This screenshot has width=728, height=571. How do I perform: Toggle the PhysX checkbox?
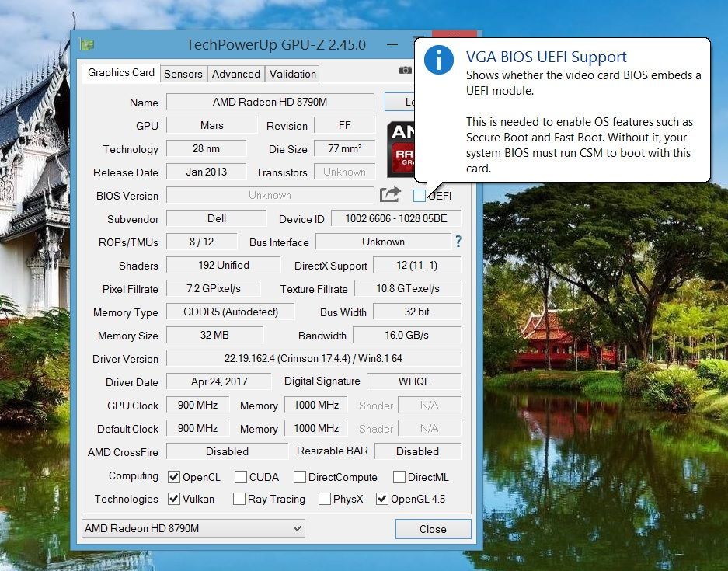click(x=325, y=499)
